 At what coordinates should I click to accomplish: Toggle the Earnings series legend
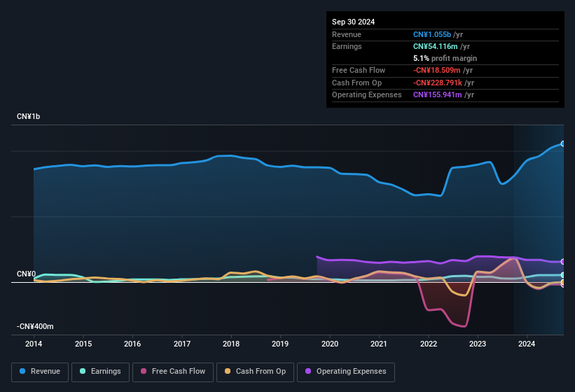[x=99, y=372]
